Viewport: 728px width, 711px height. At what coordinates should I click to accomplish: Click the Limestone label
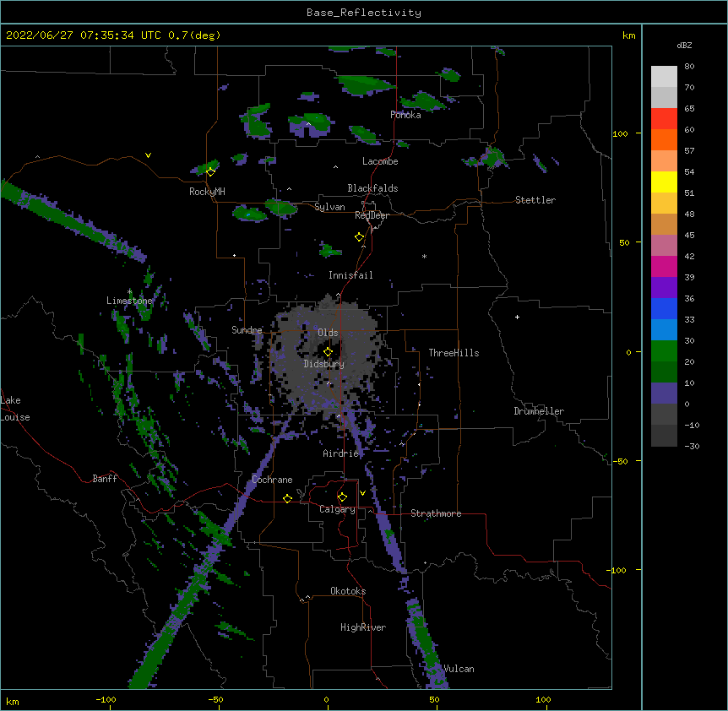pyautogui.click(x=129, y=301)
